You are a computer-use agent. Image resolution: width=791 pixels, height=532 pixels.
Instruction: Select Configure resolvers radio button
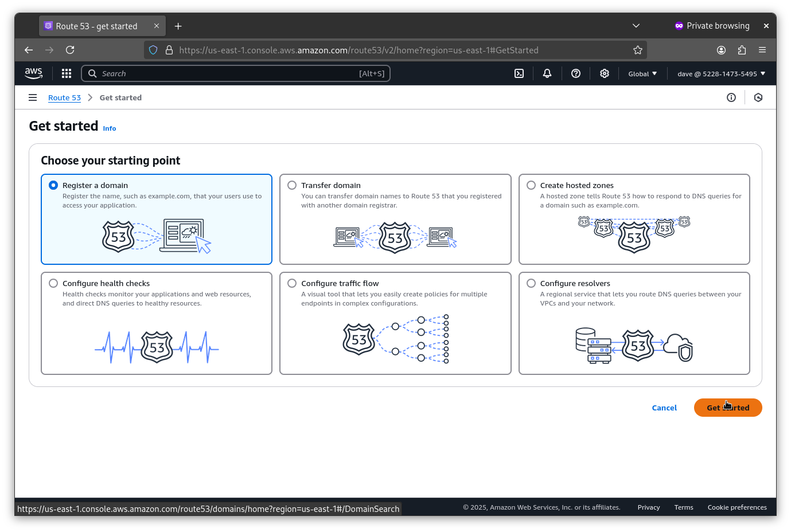531,283
